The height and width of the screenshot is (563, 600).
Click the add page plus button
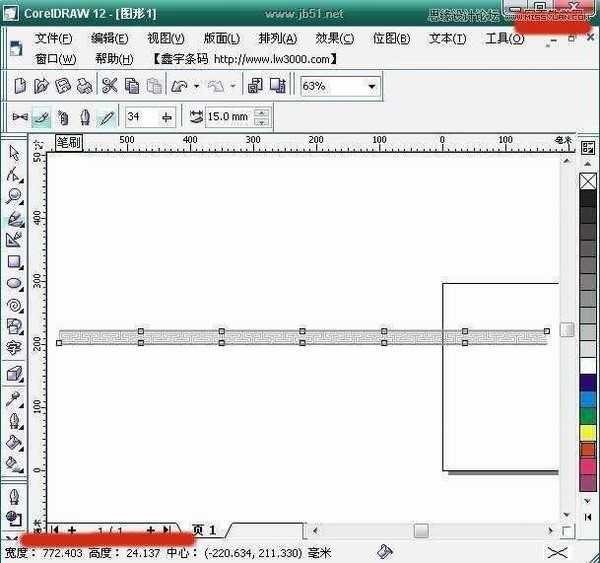(x=151, y=530)
